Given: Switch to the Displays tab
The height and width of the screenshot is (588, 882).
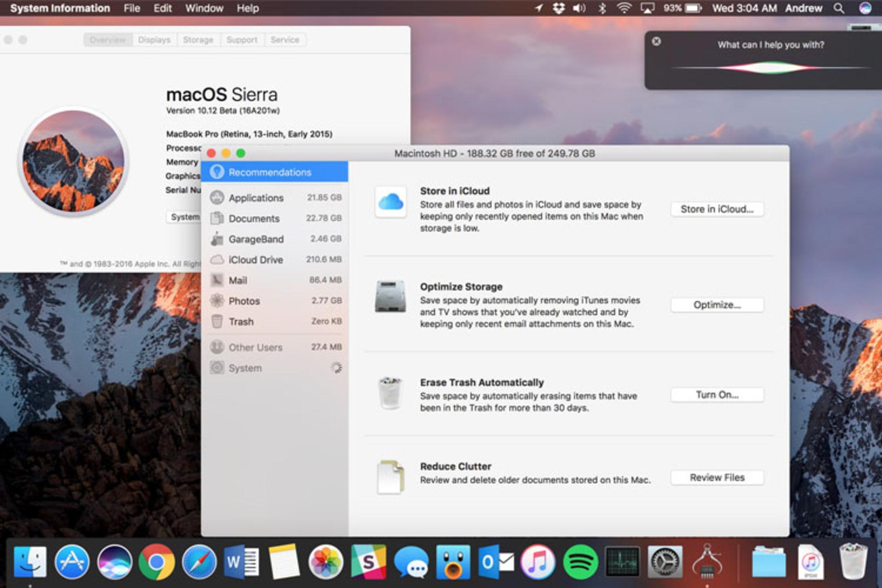Looking at the screenshot, I should tap(154, 40).
